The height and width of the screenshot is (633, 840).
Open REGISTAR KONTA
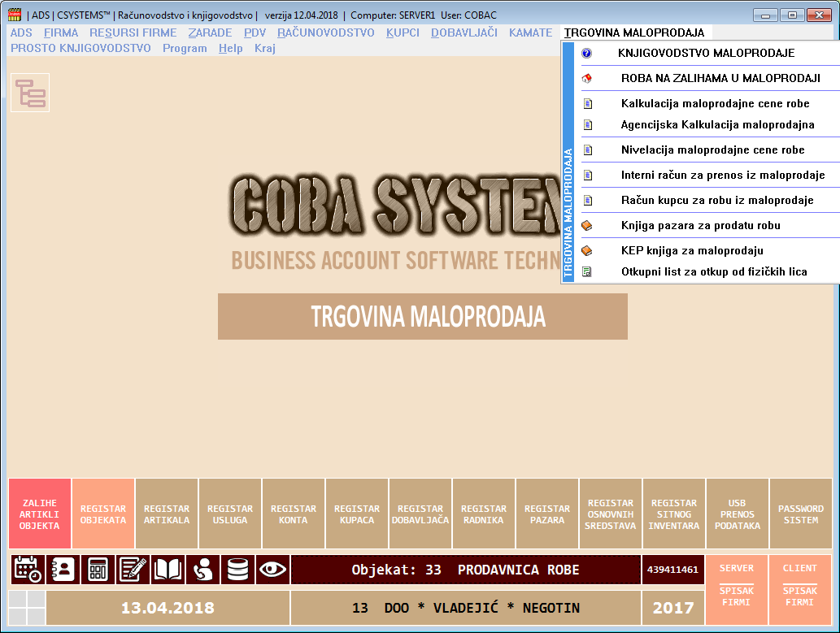(293, 514)
